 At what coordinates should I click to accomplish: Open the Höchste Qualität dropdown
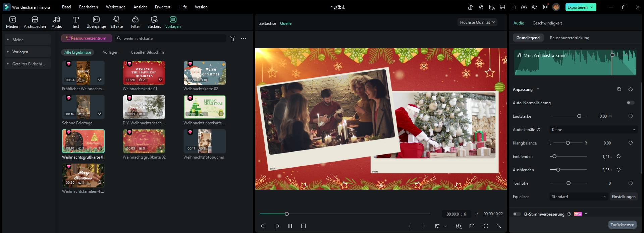point(477,22)
